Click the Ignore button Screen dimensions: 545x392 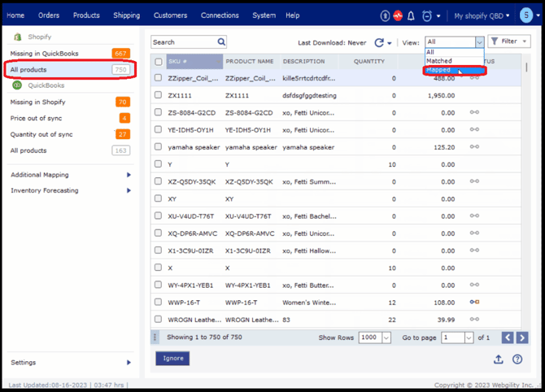click(x=172, y=358)
